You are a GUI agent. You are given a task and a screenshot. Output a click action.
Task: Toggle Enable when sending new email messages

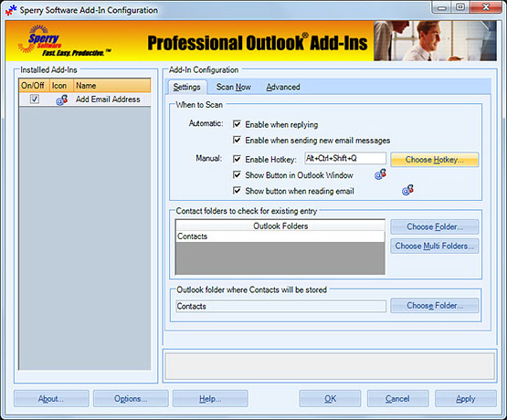(237, 140)
